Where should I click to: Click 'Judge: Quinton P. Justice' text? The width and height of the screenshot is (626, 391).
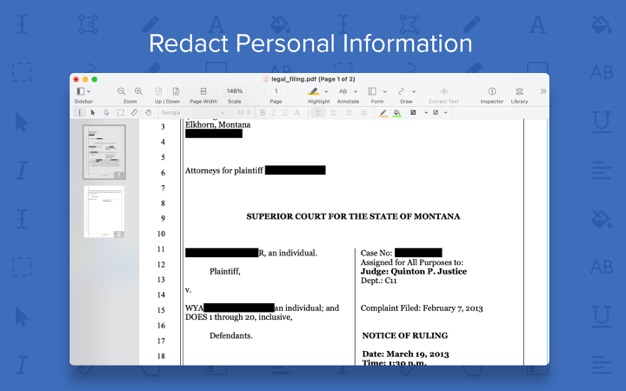[414, 272]
